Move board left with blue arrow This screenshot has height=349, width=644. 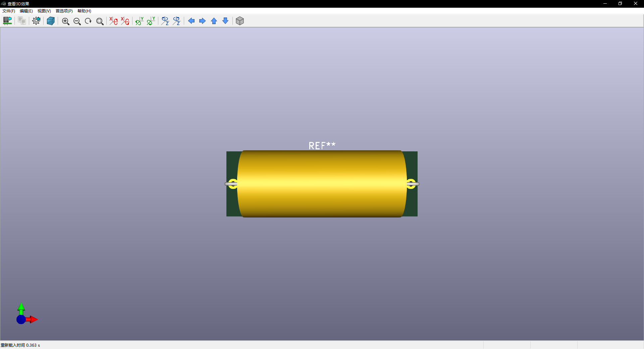click(191, 21)
